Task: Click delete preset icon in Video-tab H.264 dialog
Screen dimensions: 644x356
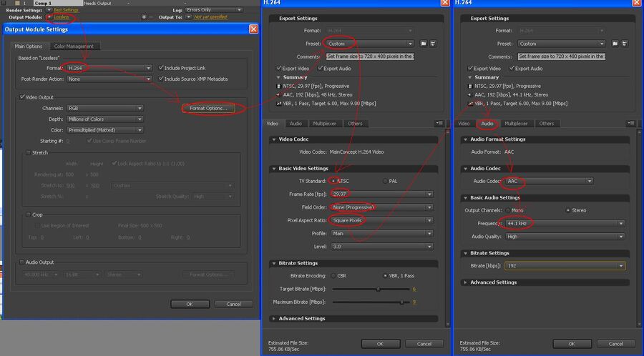Action: click(433, 44)
